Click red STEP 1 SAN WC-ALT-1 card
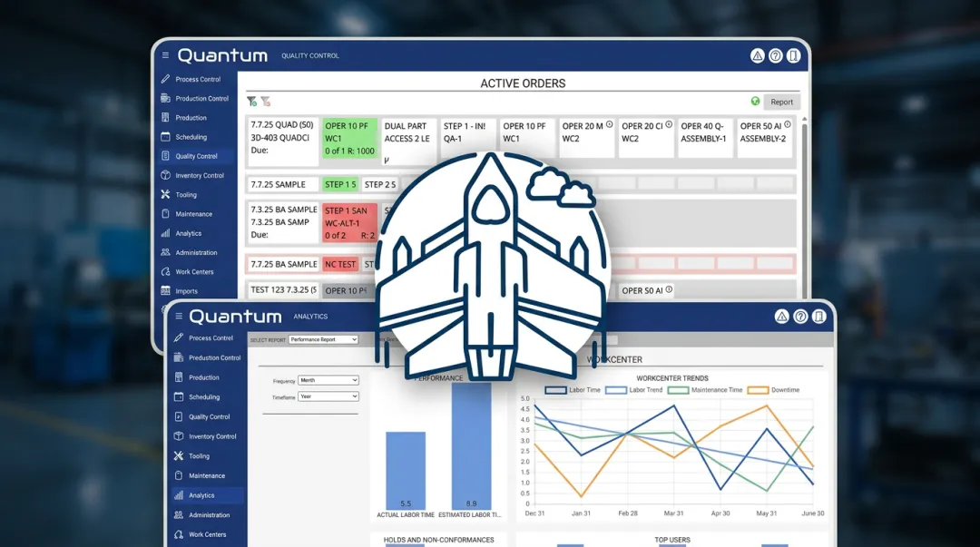Viewport: 980px width, 547px height. coord(349,222)
